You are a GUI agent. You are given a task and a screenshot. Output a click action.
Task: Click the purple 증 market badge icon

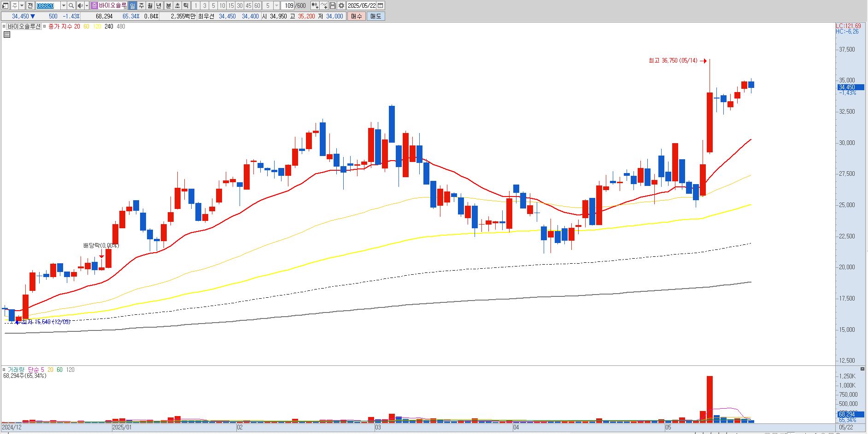click(x=94, y=6)
